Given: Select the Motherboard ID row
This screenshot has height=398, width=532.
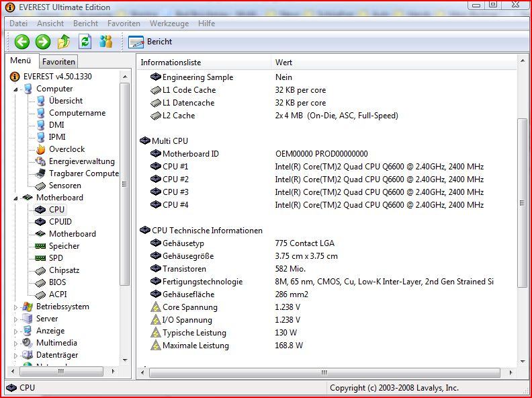Looking at the screenshot, I should (327, 154).
